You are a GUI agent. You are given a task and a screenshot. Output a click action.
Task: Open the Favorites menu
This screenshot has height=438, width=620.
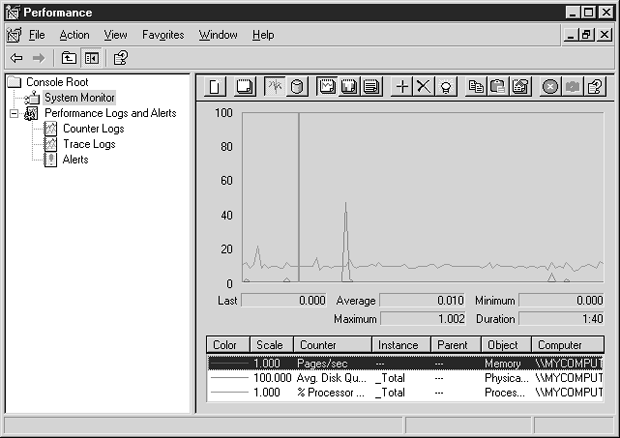163,35
